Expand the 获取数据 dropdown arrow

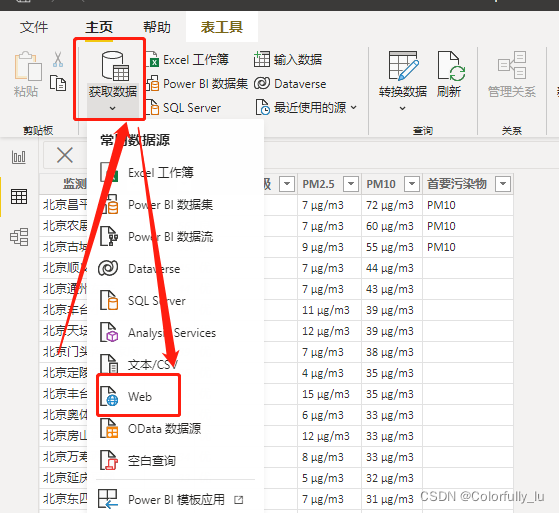[x=112, y=108]
